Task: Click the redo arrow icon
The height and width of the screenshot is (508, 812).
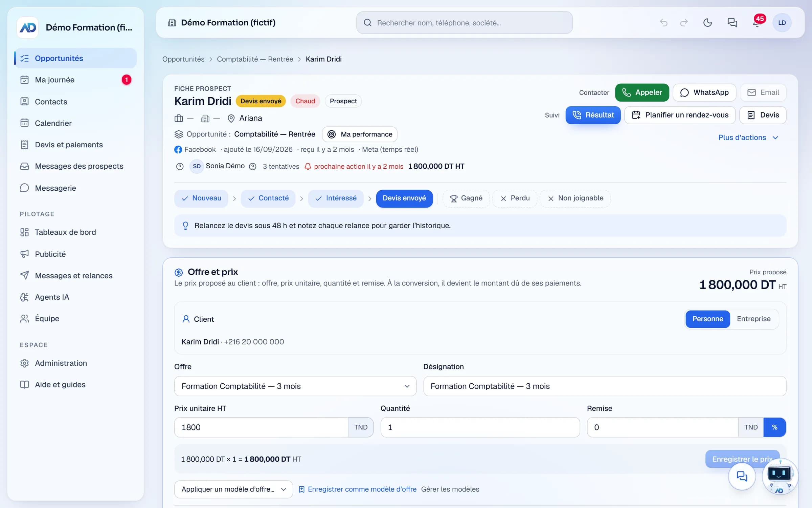Action: 684,23
